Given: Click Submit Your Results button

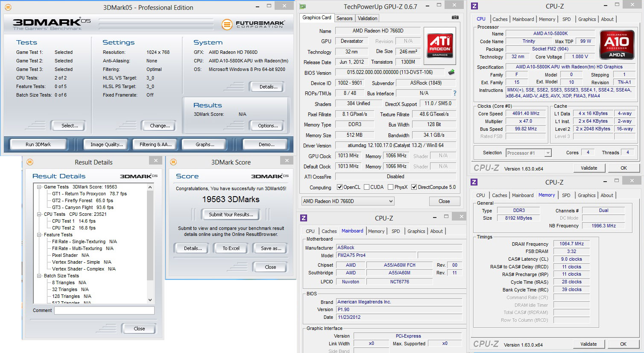Looking at the screenshot, I should click(x=231, y=215).
